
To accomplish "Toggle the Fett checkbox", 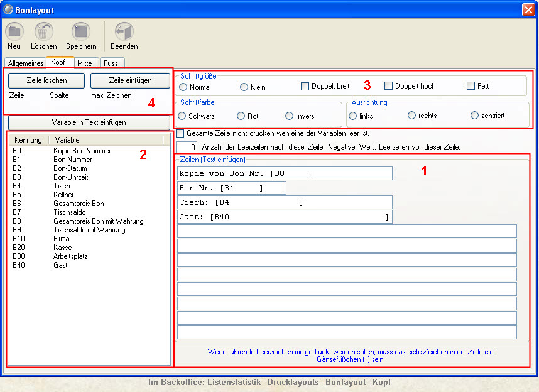I will (x=471, y=86).
